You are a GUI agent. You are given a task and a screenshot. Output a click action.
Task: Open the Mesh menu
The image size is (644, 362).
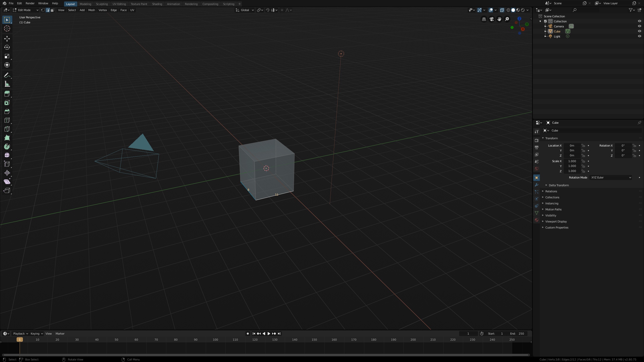[x=91, y=10]
